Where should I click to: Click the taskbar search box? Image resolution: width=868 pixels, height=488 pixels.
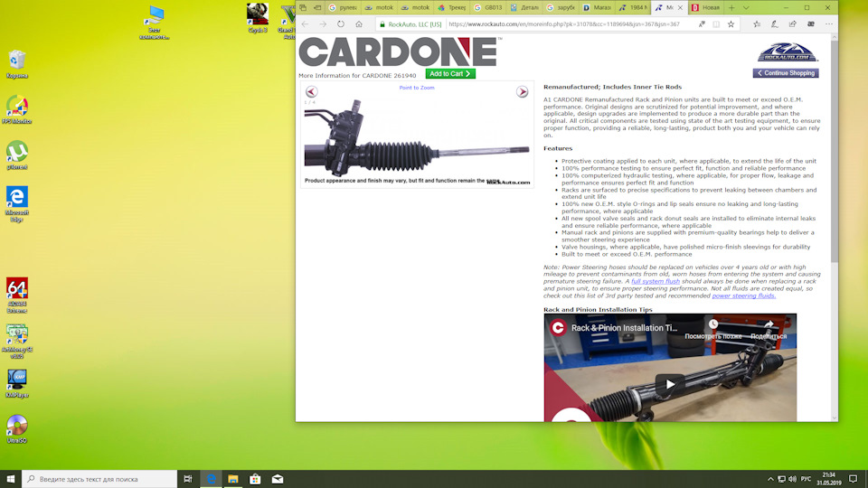99,479
